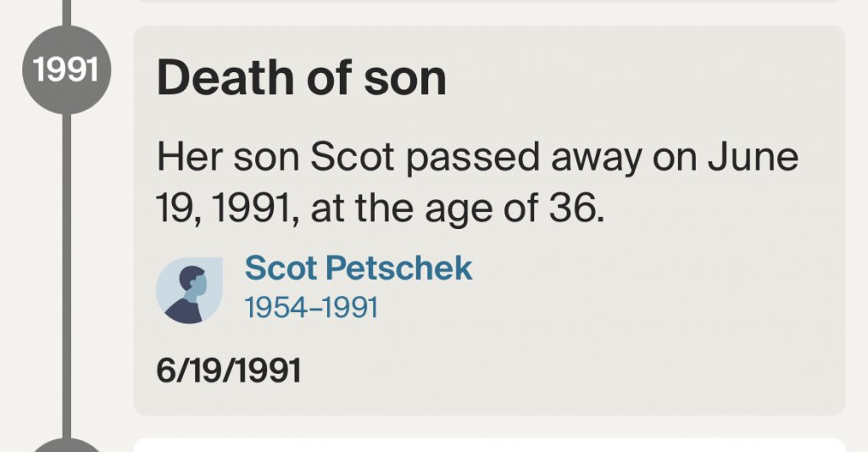Click the 1991 timeline year marker
The height and width of the screenshot is (452, 868).
pos(66,70)
